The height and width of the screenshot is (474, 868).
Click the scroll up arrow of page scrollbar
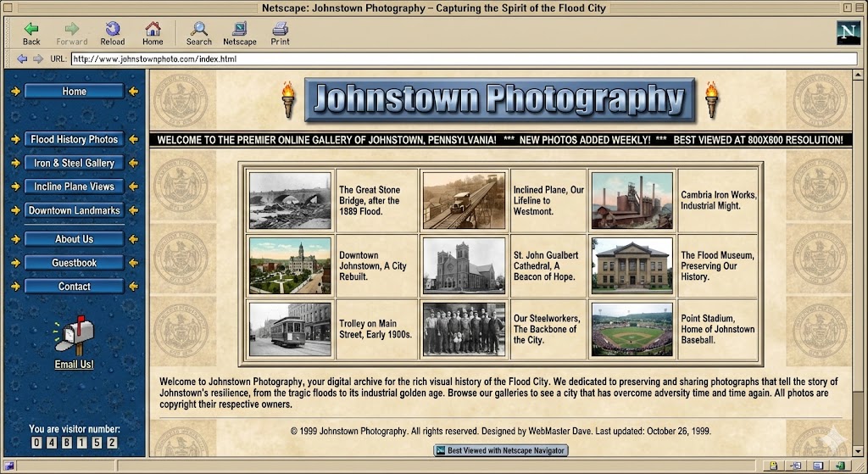(x=858, y=75)
